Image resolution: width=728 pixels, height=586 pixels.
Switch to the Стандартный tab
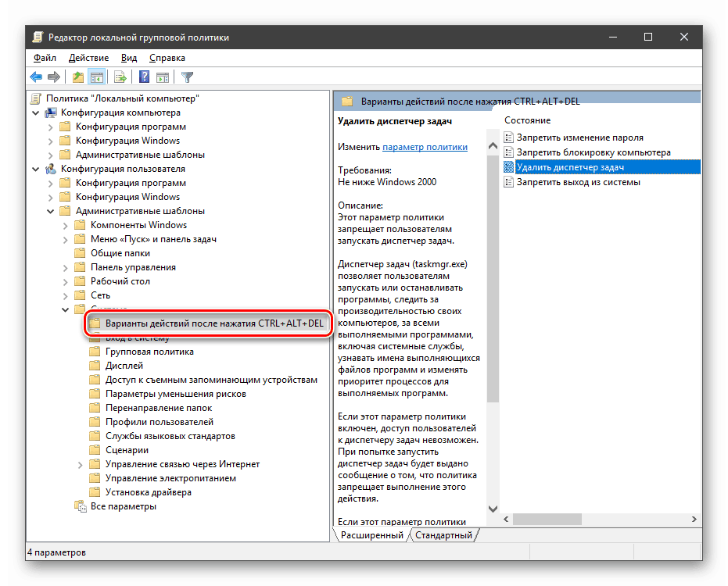pos(443,535)
